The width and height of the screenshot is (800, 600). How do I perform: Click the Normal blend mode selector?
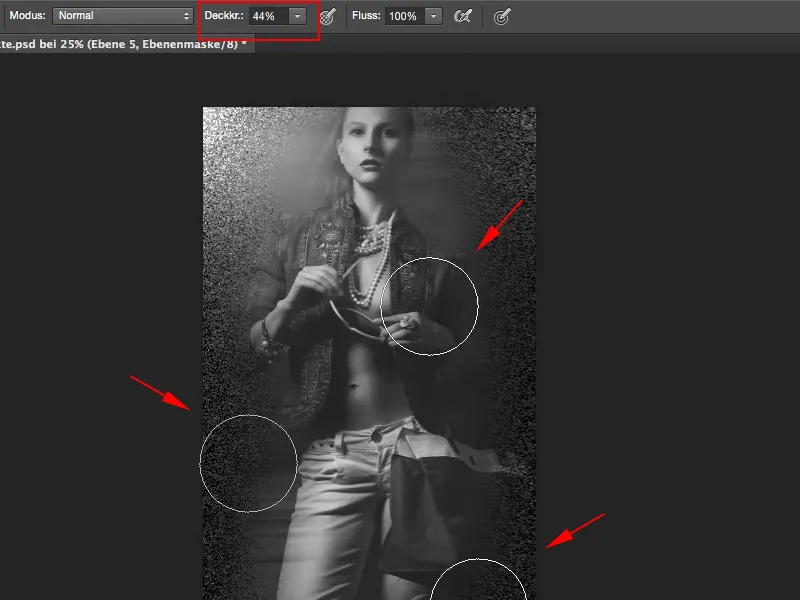coord(122,15)
